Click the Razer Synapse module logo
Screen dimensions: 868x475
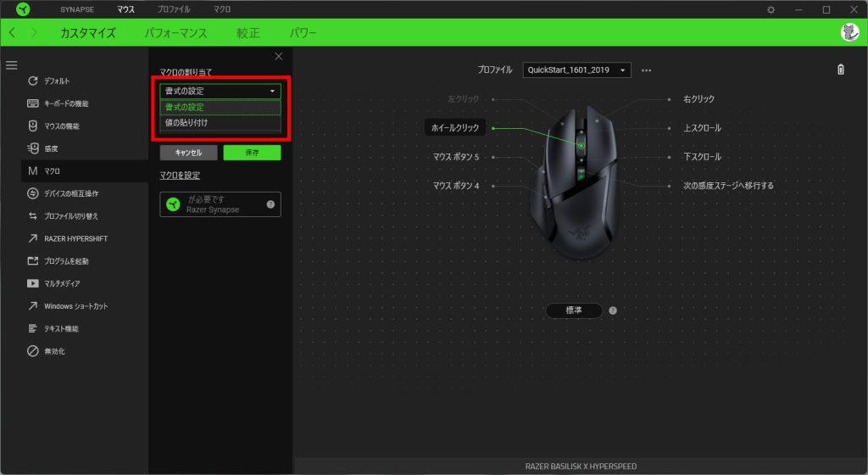173,204
